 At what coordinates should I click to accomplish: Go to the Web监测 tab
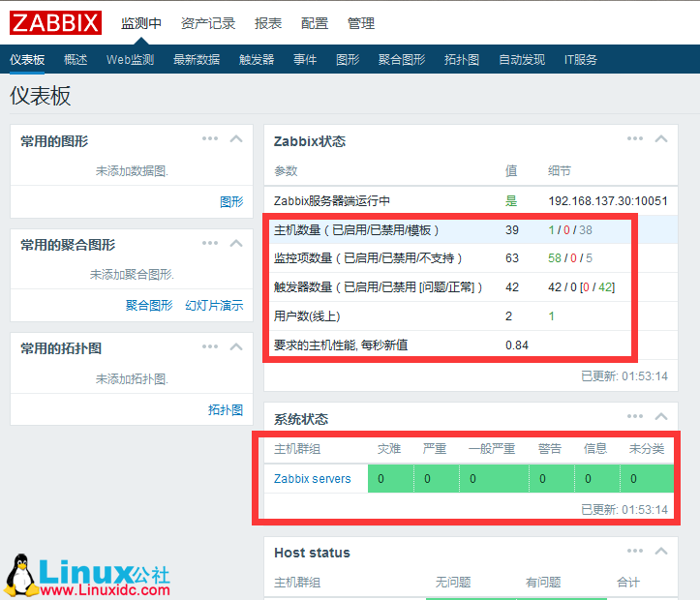point(131,59)
